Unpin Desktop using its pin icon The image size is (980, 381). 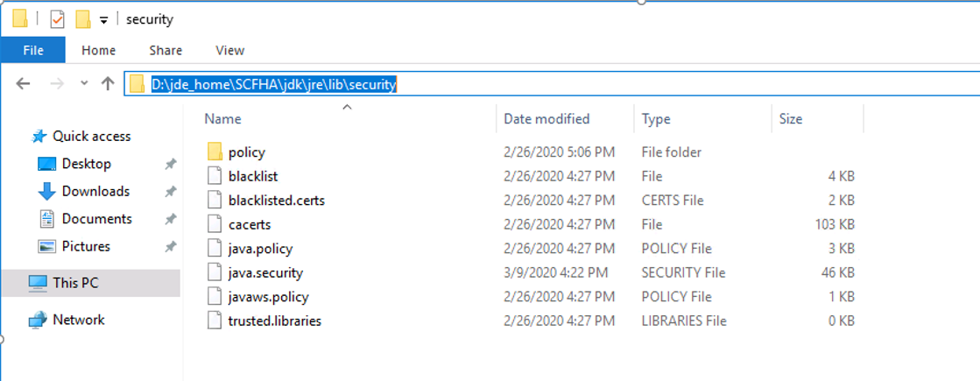[170, 165]
